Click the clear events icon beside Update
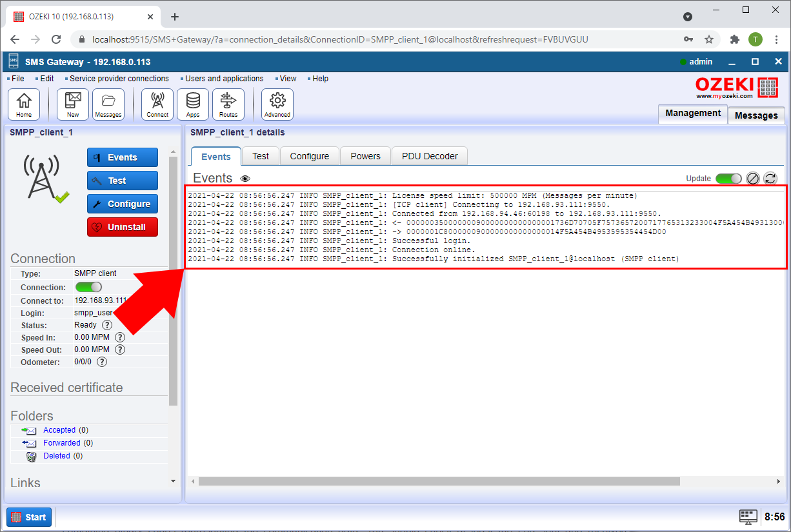Screen dimensions: 791x532 click(x=752, y=179)
